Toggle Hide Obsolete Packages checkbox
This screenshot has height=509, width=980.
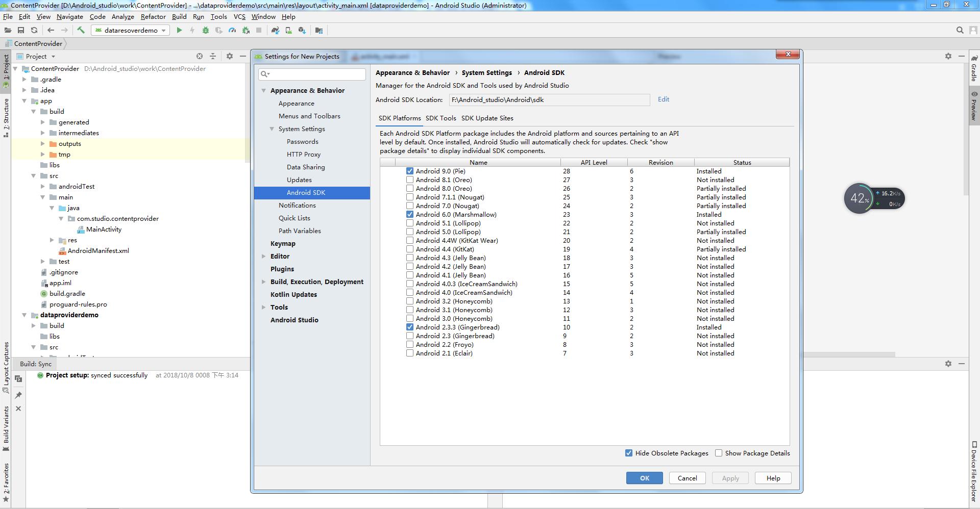[x=629, y=453]
